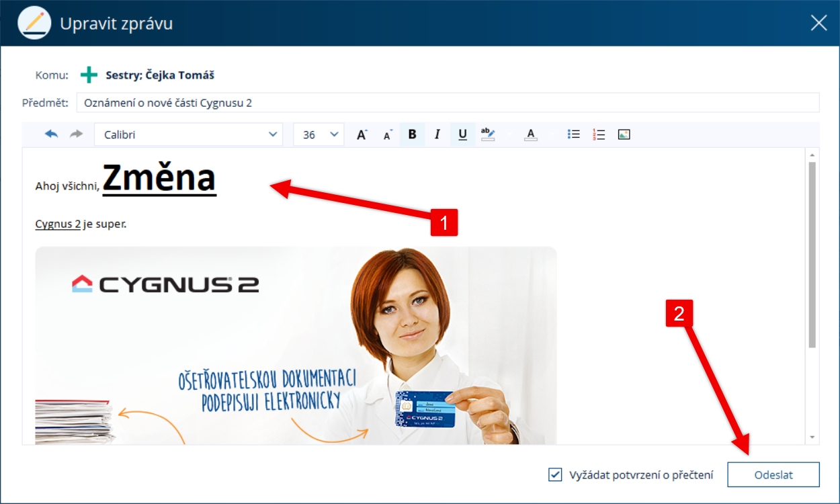Insert a numbered list
The image size is (840, 504).
click(x=599, y=134)
